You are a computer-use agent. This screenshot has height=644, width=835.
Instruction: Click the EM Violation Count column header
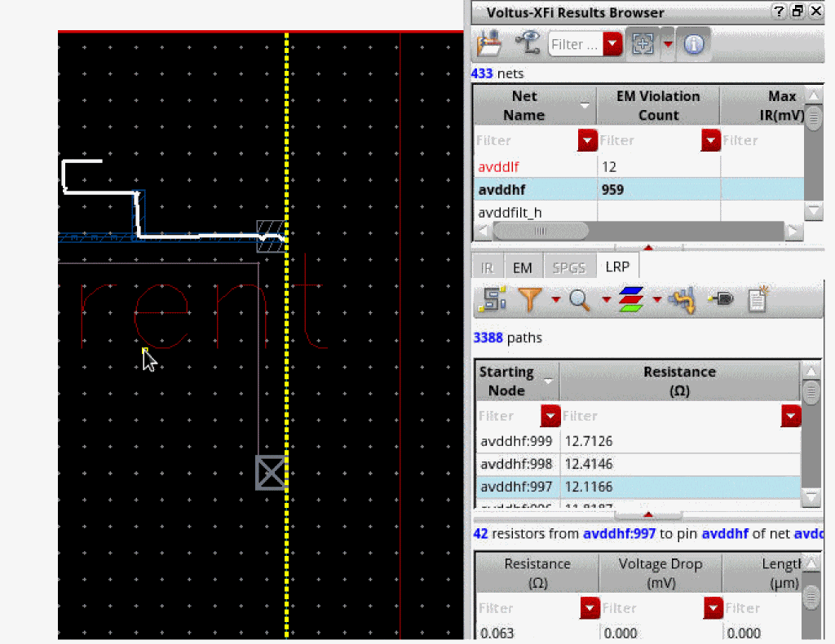tap(658, 105)
